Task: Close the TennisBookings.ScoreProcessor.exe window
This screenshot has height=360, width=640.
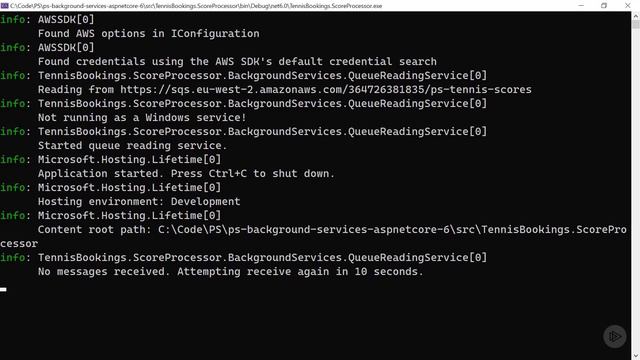Action: tap(628, 5)
